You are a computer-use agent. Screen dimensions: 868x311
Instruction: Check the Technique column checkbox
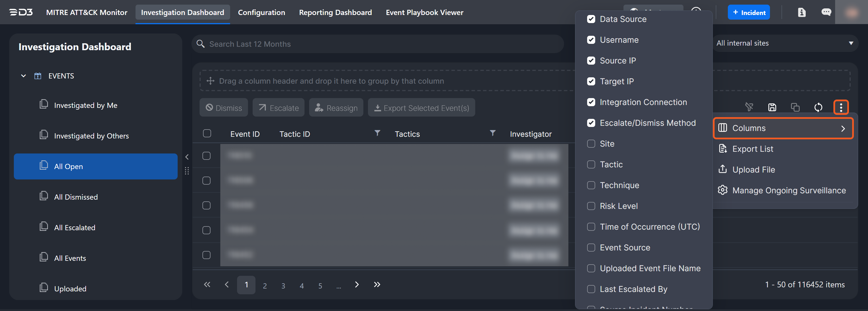click(591, 185)
